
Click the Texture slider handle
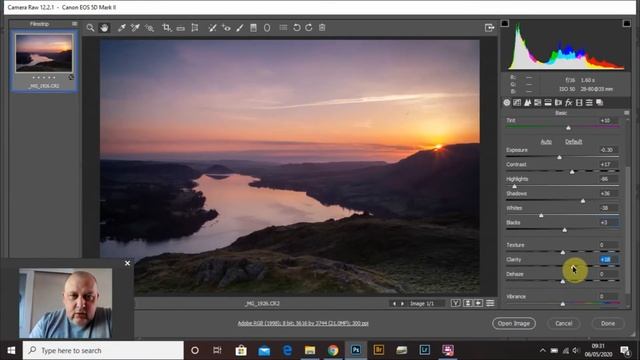[x=563, y=252]
